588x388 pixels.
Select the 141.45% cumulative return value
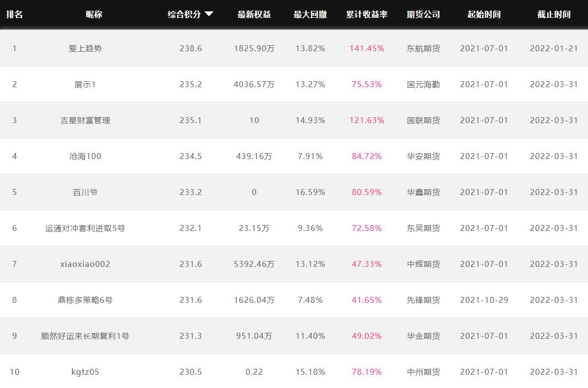pyautogui.click(x=367, y=48)
